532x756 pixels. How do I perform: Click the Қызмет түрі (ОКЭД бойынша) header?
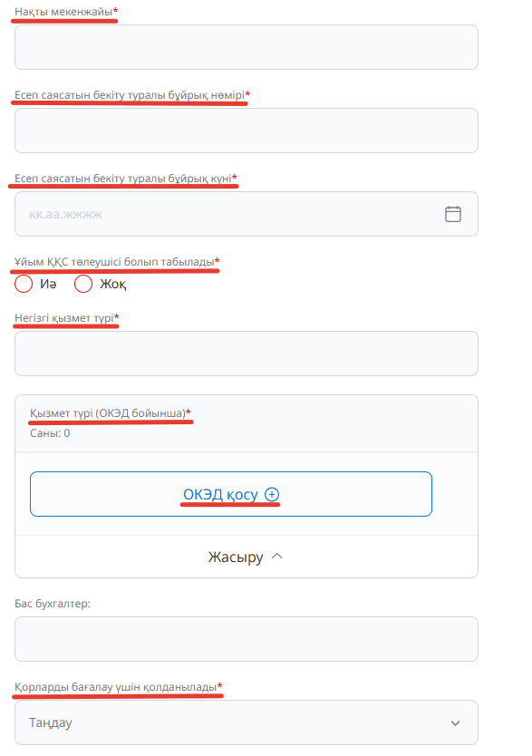click(x=111, y=413)
